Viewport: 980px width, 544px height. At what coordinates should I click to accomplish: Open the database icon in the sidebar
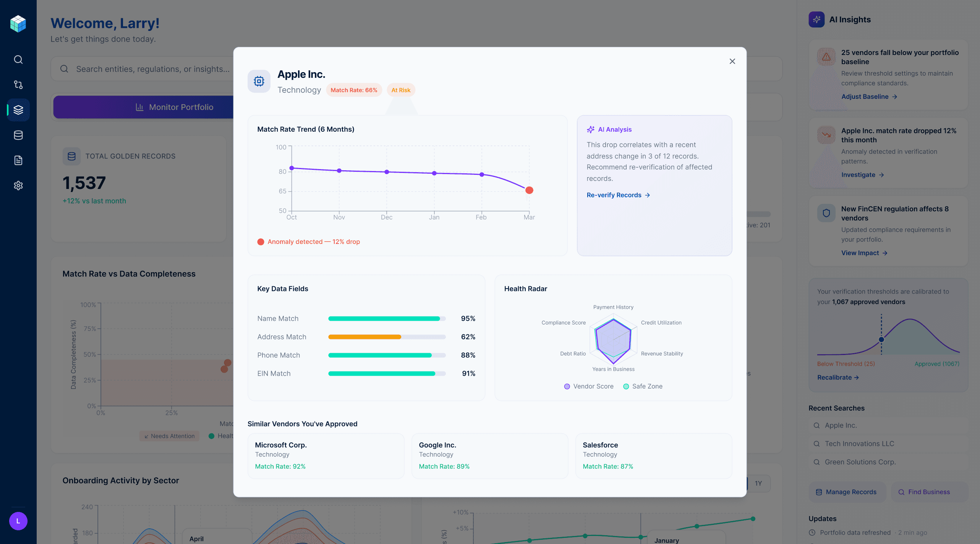pos(18,135)
